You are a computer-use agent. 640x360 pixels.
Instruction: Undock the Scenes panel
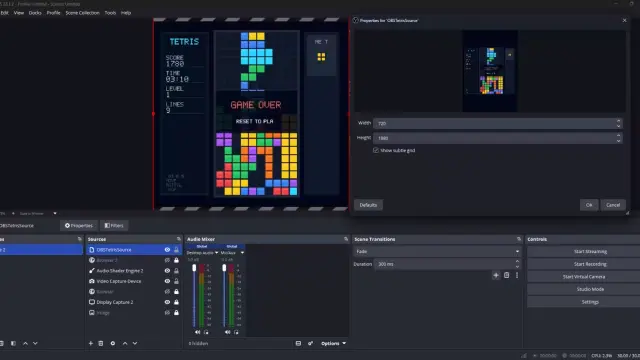click(x=80, y=239)
